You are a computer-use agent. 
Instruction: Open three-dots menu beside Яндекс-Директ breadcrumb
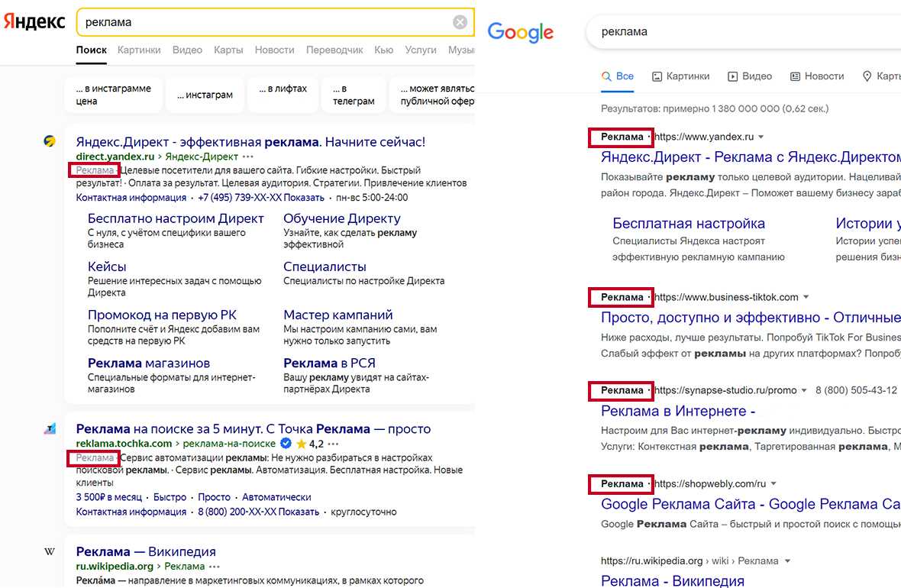[248, 157]
